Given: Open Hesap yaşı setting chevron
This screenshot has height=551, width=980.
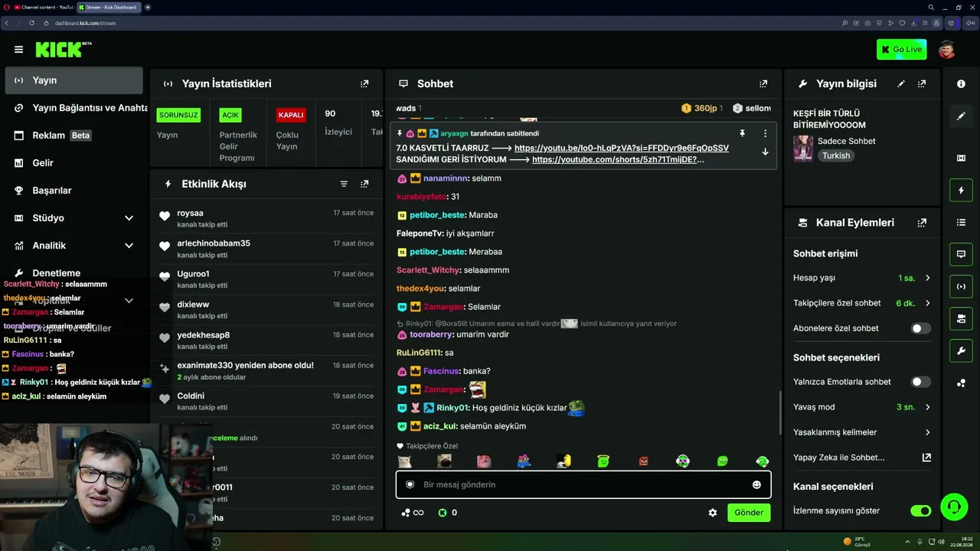Looking at the screenshot, I should [928, 278].
